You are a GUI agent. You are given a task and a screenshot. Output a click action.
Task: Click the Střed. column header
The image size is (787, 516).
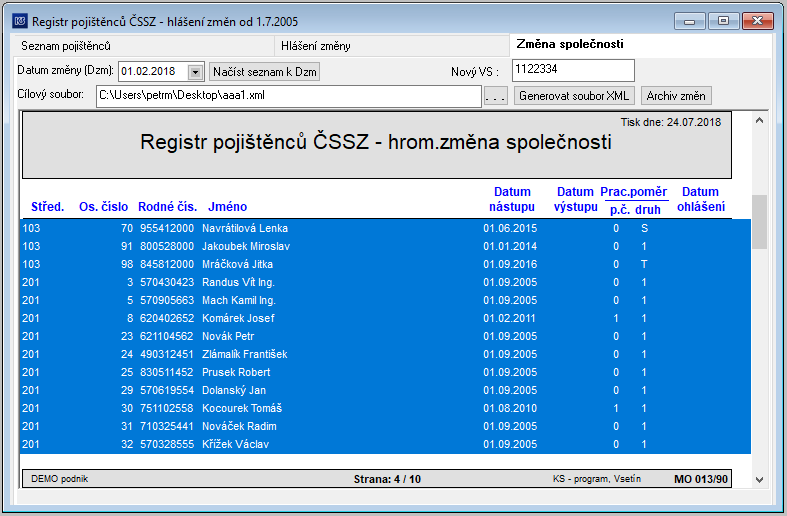coord(48,207)
